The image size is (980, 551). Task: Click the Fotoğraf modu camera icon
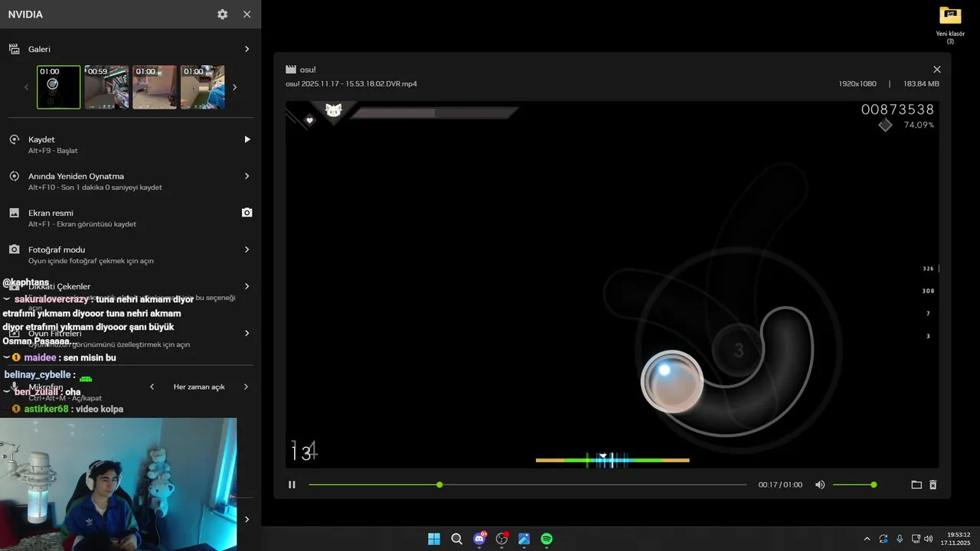pyautogui.click(x=14, y=249)
